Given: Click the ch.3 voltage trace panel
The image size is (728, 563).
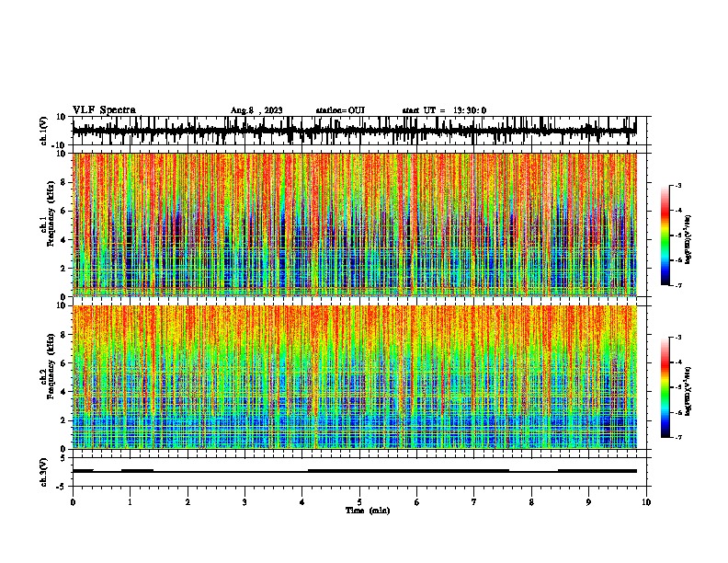Looking at the screenshot, I should [361, 472].
